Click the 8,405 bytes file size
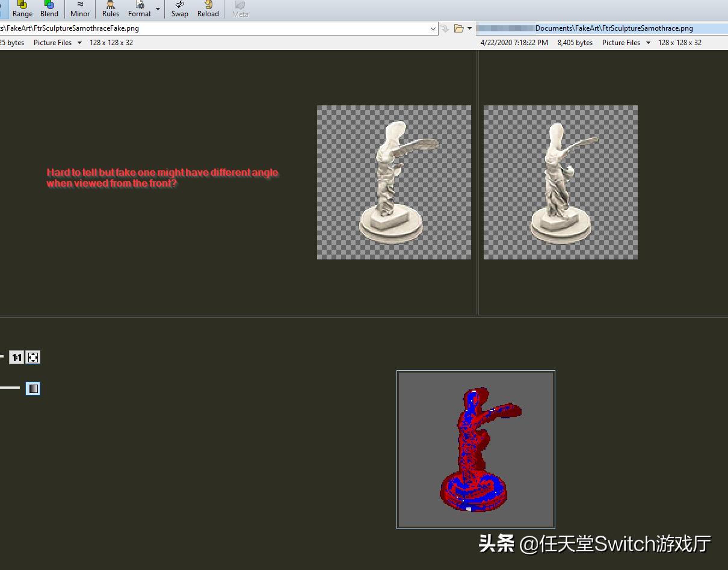The image size is (728, 570). pyautogui.click(x=575, y=43)
